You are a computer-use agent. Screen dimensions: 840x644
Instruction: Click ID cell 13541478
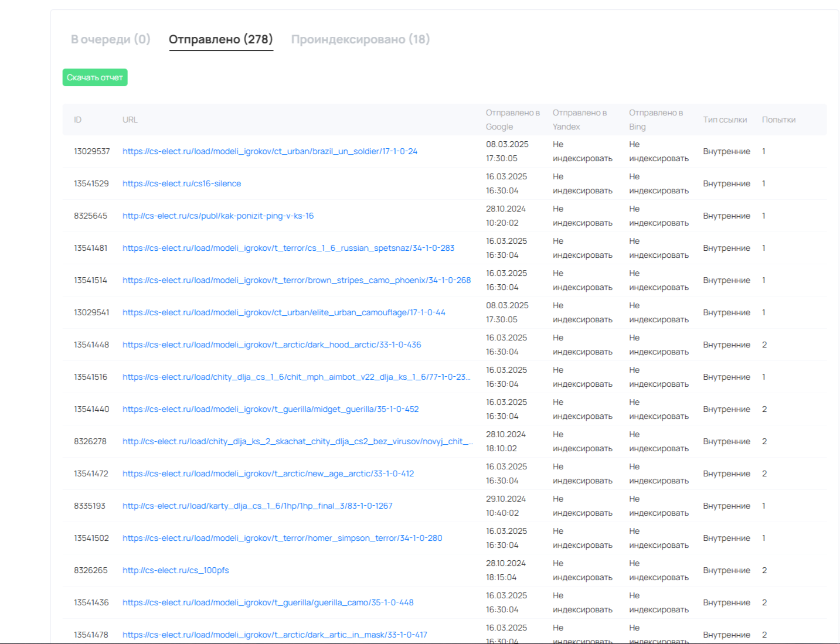91,635
